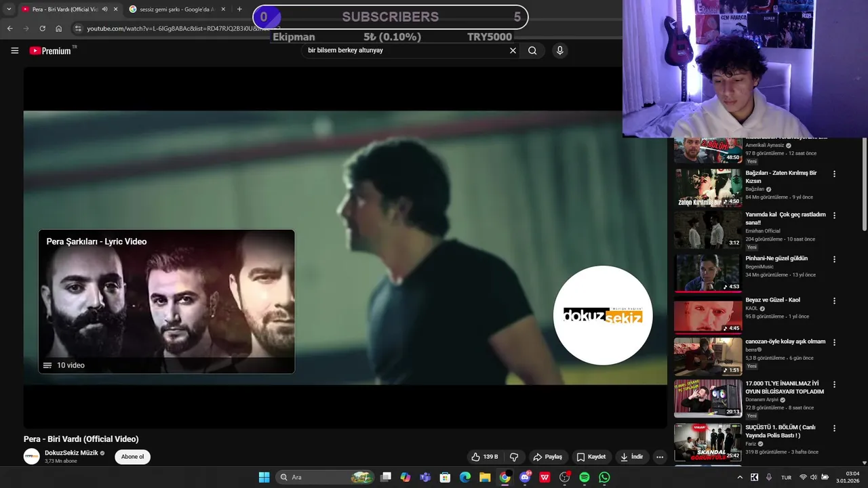The width and height of the screenshot is (868, 488).
Task: Like the video with thumbs-up 139 B
Action: [x=485, y=457]
